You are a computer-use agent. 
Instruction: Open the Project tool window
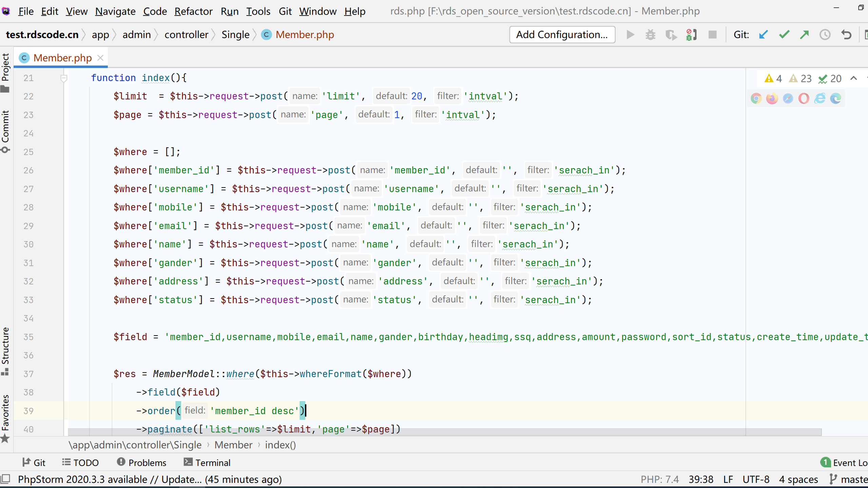coord(5,73)
